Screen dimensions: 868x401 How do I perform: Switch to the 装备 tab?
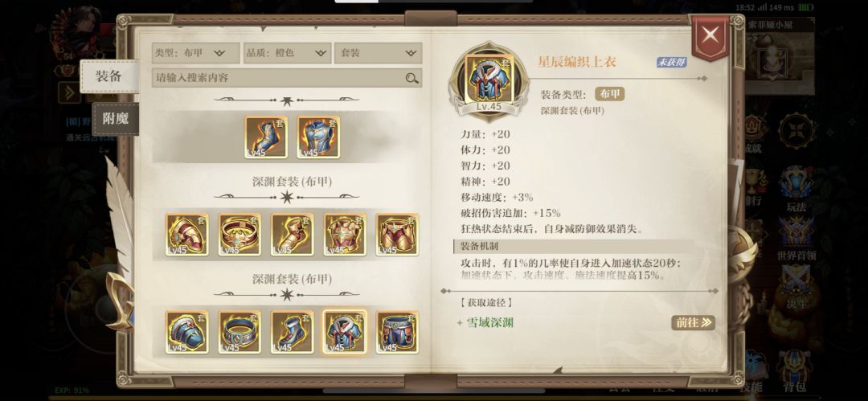109,76
